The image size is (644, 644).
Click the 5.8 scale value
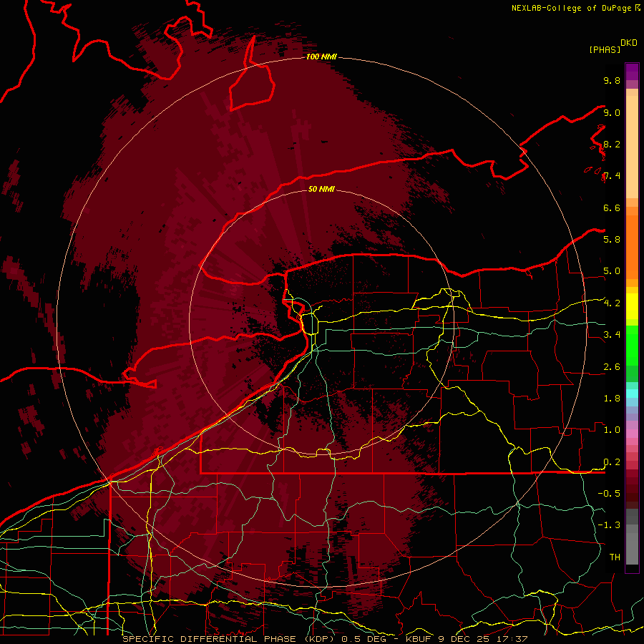612,239
